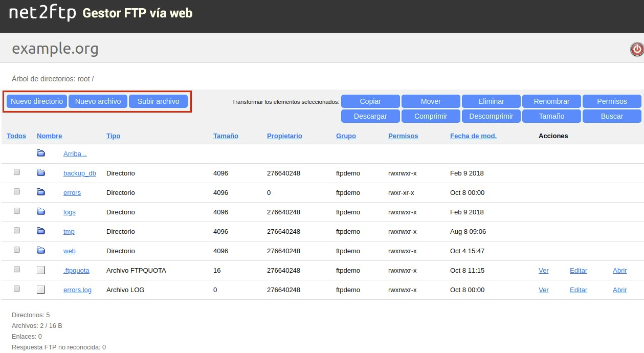
Task: Click the Descargar button
Action: [370, 116]
